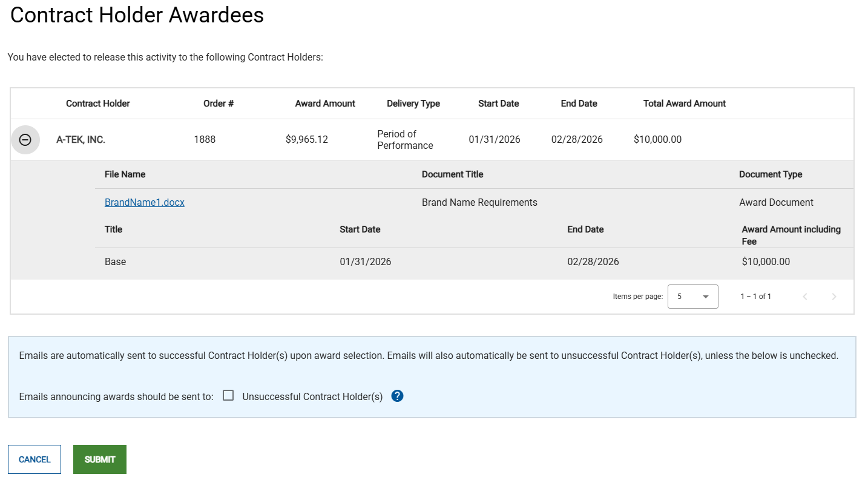Click the Order # value 1888
This screenshot has width=868, height=486.
[205, 139]
